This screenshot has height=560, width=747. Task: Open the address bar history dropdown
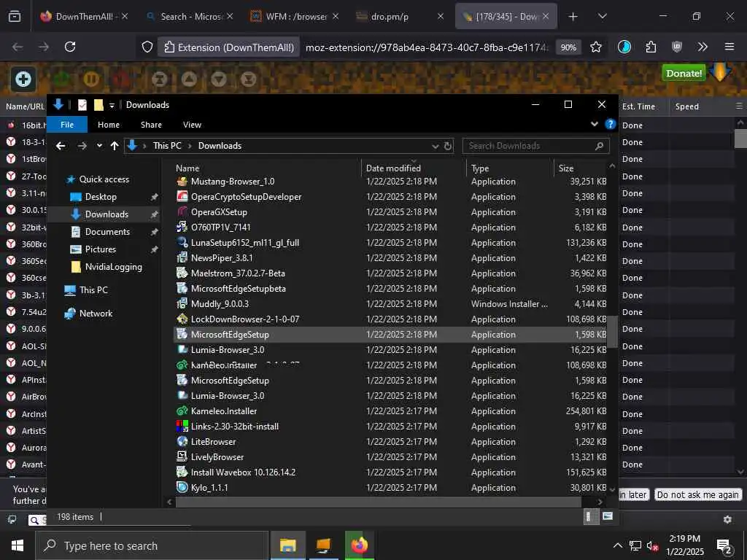pos(435,146)
